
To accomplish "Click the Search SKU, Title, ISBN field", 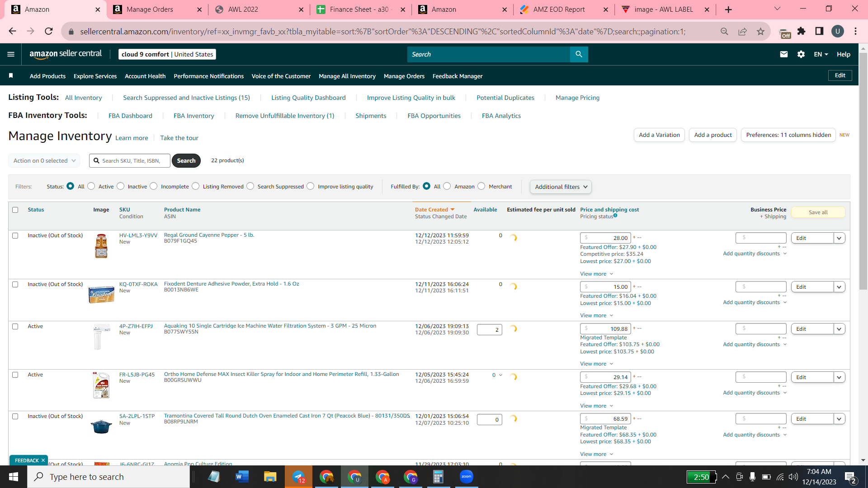I will (x=130, y=160).
